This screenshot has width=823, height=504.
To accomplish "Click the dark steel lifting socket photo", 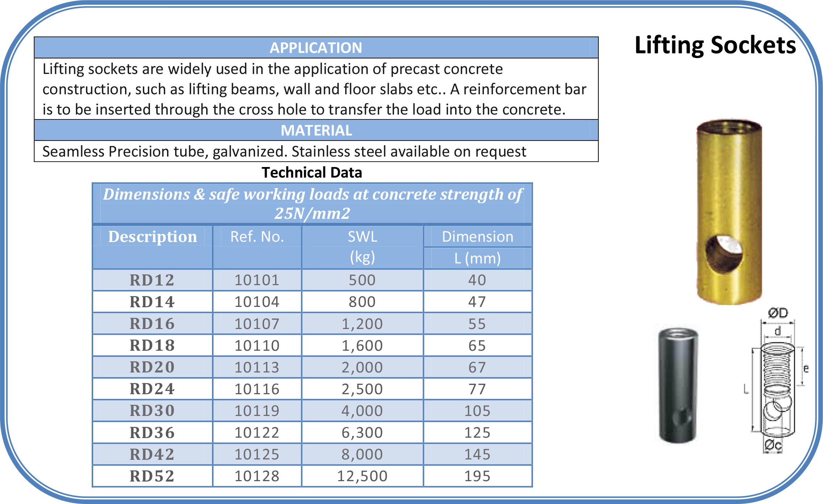I will pos(678,385).
